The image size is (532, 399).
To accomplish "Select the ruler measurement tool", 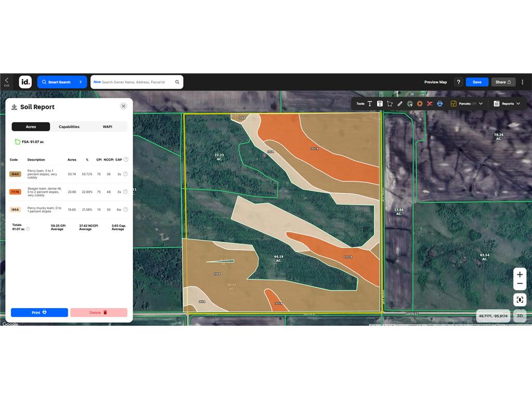I will (399, 103).
